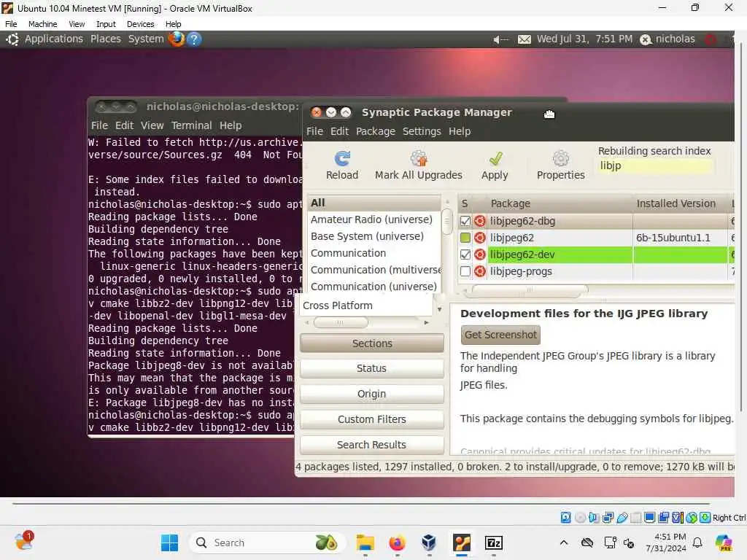Click the Windows Start button
This screenshot has width=747, height=560.
[169, 542]
